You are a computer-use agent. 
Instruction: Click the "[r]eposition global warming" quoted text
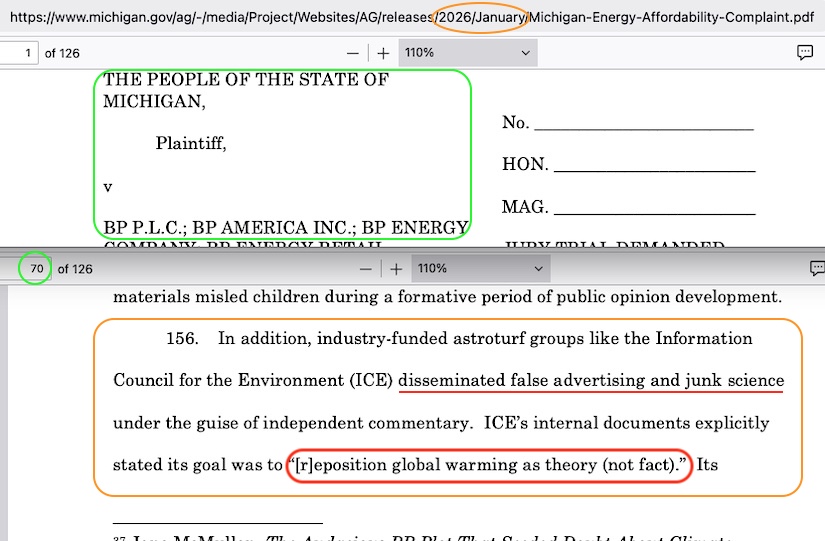489,465
